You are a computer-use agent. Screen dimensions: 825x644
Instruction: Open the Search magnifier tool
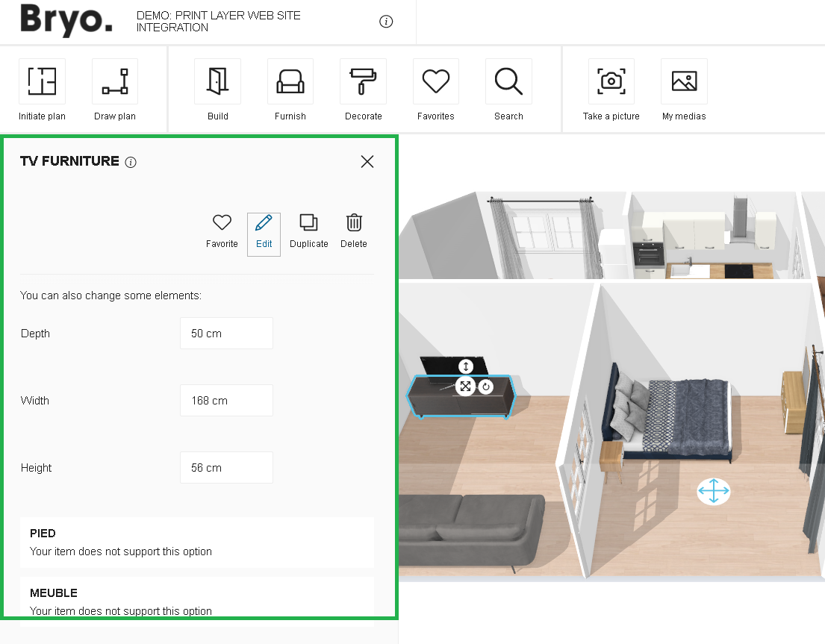[508, 81]
